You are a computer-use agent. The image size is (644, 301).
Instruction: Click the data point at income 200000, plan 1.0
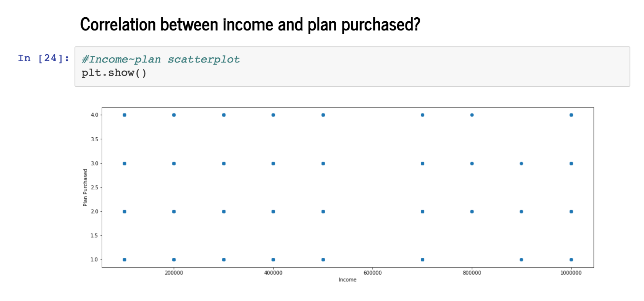tap(174, 260)
